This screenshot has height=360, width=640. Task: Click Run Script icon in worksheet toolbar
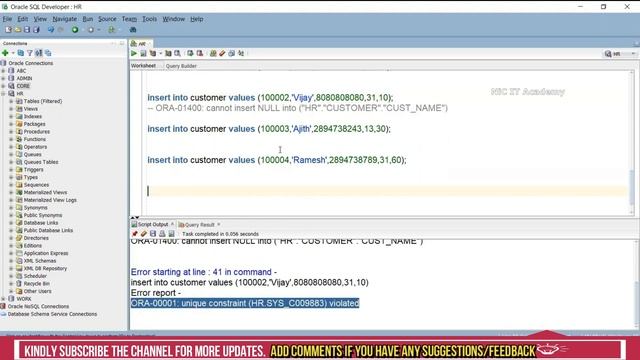(x=143, y=53)
